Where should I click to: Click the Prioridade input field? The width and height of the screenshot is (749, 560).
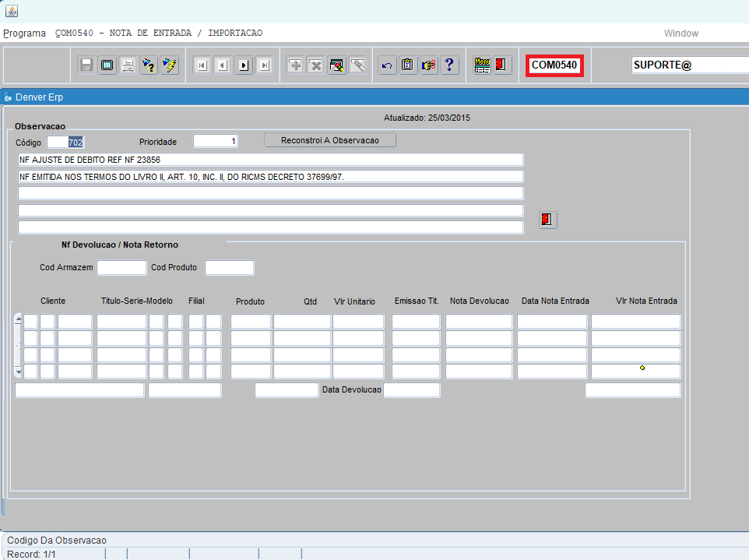216,141
